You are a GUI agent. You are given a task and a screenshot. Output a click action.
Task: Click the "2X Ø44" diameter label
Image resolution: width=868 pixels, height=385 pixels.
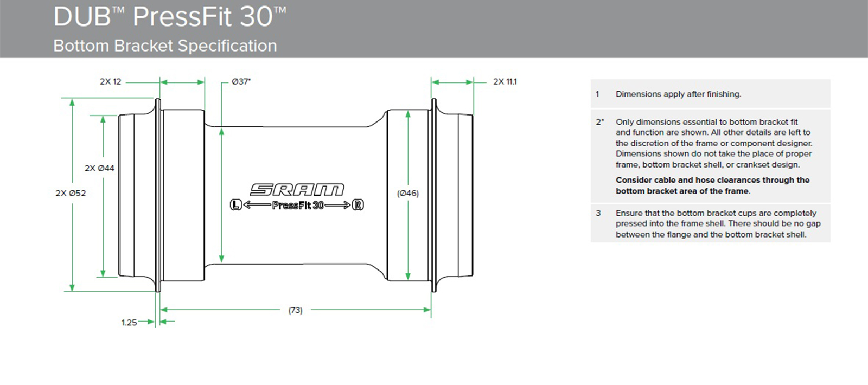click(99, 168)
